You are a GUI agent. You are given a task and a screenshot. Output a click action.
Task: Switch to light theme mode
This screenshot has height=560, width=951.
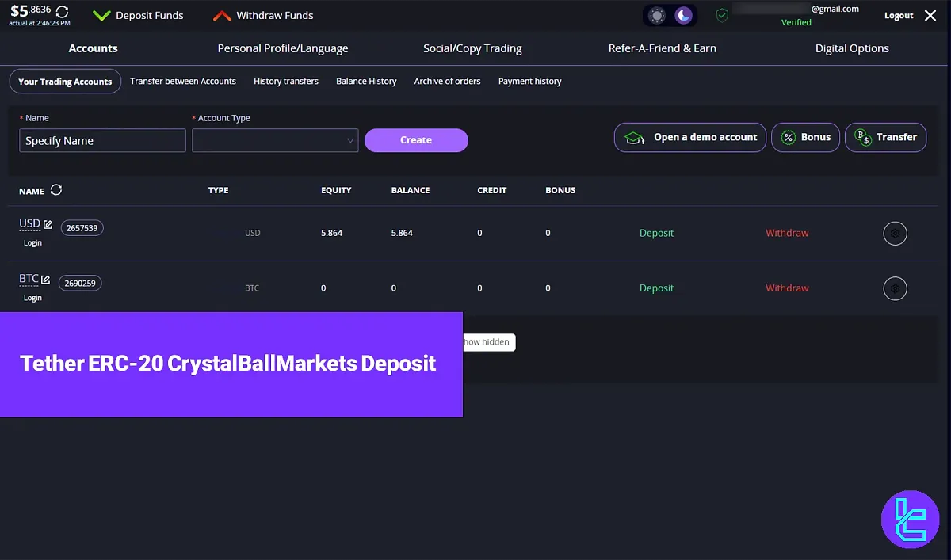click(x=656, y=13)
